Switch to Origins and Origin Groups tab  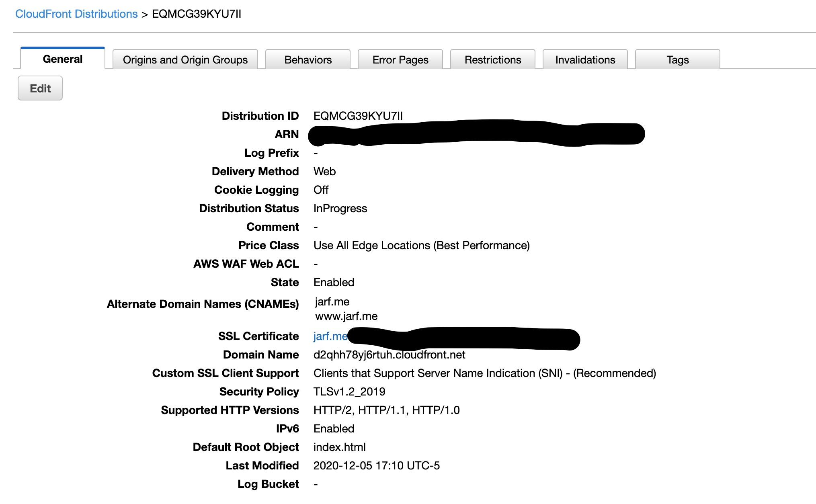(x=185, y=60)
